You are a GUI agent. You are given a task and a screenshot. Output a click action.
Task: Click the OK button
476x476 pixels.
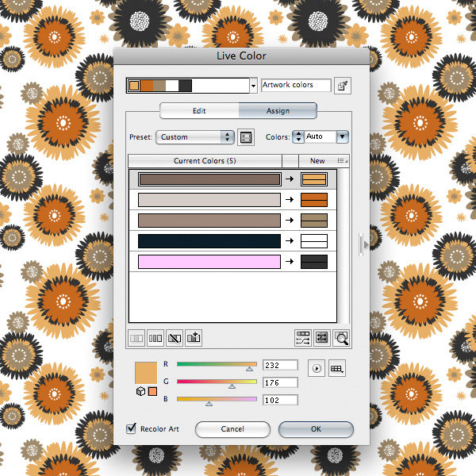(316, 429)
